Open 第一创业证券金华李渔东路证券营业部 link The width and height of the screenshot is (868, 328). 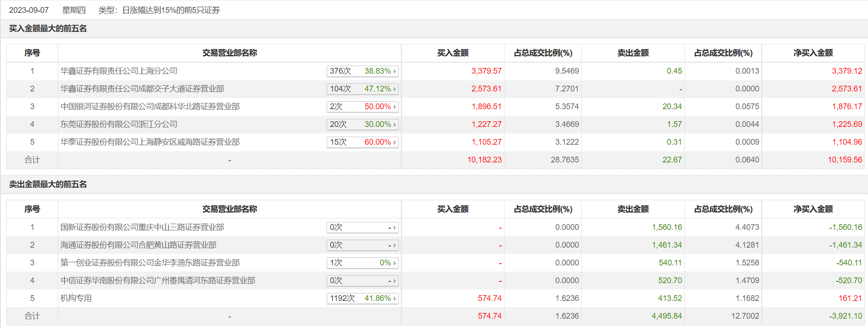coord(150,263)
